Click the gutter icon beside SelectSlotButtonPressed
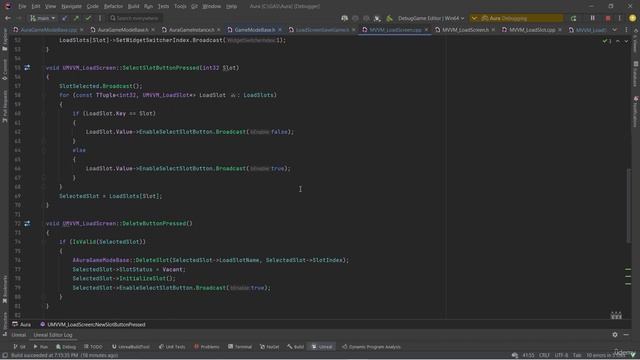The height and width of the screenshot is (360, 640). 27,68
